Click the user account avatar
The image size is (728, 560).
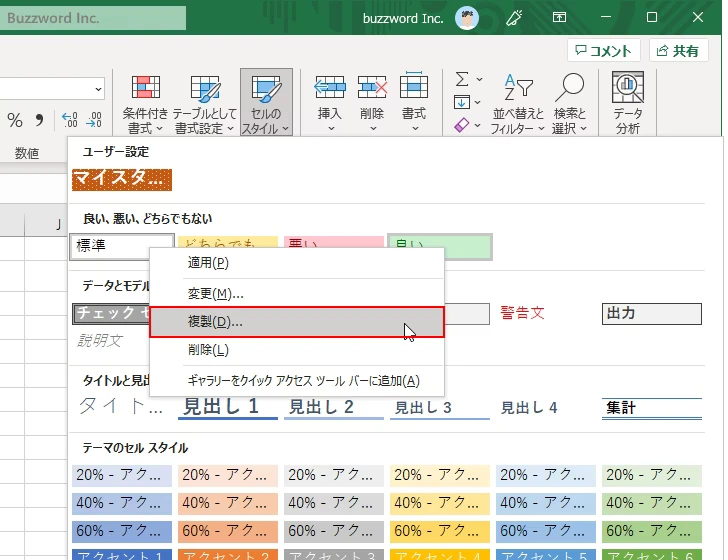(x=467, y=18)
